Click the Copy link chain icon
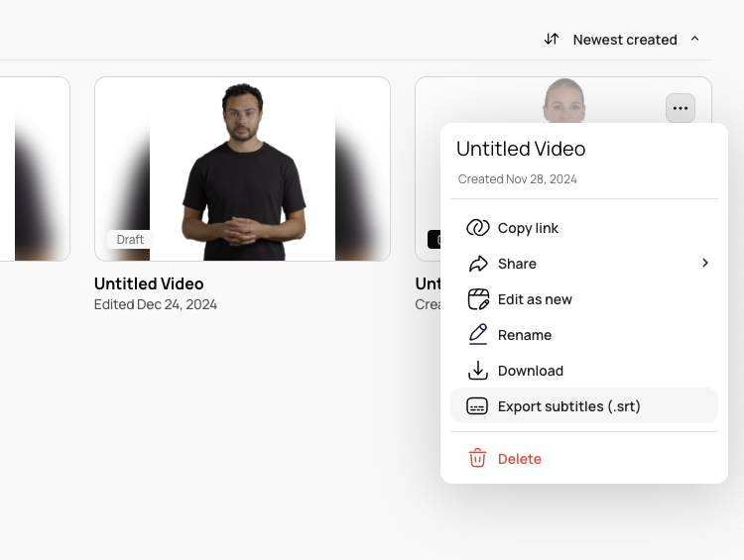Viewport: 744px width, 560px height. pyautogui.click(x=478, y=228)
